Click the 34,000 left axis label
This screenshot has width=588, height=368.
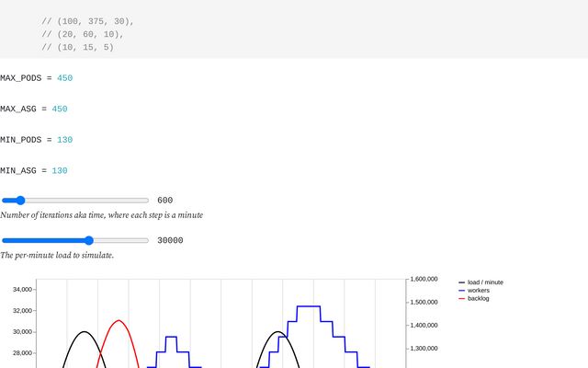pos(22,290)
